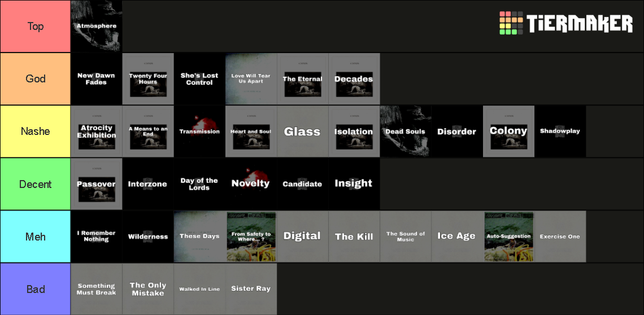Click the Atmosphere song tile
Image resolution: width=644 pixels, height=315 pixels.
[97, 27]
